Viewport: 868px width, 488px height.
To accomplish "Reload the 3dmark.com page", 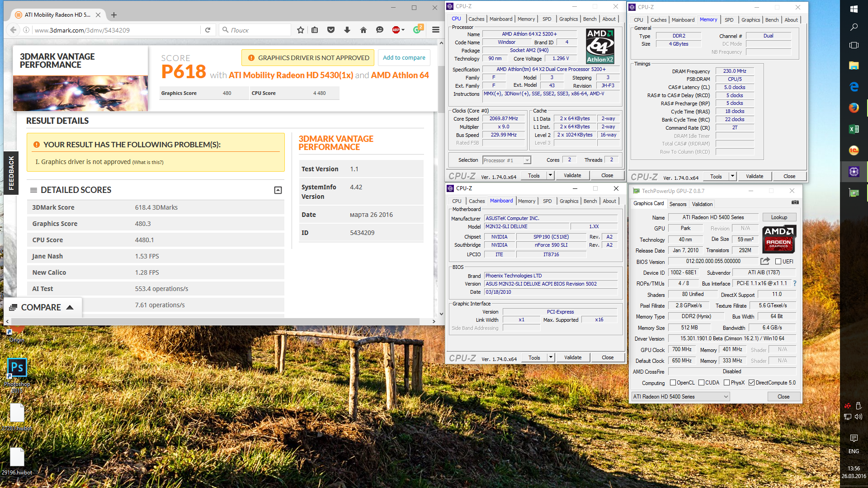I will pyautogui.click(x=208, y=30).
